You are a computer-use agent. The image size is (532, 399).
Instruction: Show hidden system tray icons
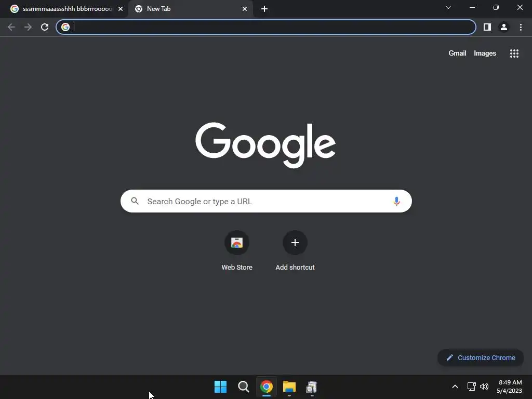455,387
